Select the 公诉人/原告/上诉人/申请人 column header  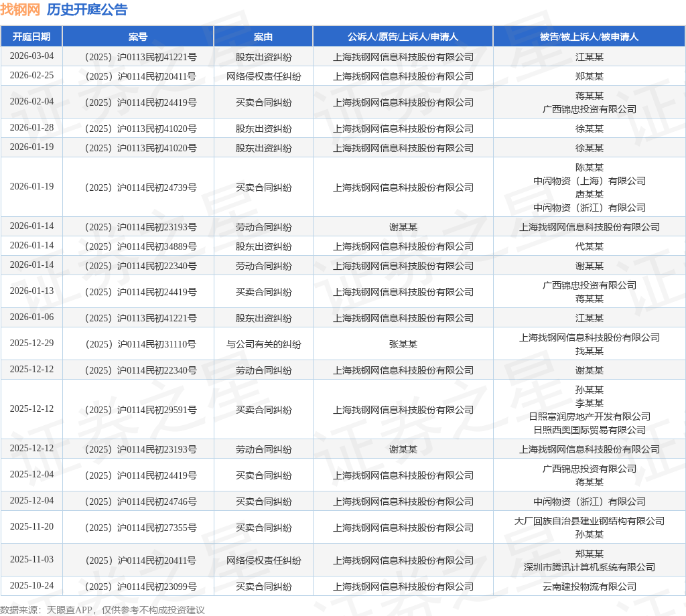(403, 37)
